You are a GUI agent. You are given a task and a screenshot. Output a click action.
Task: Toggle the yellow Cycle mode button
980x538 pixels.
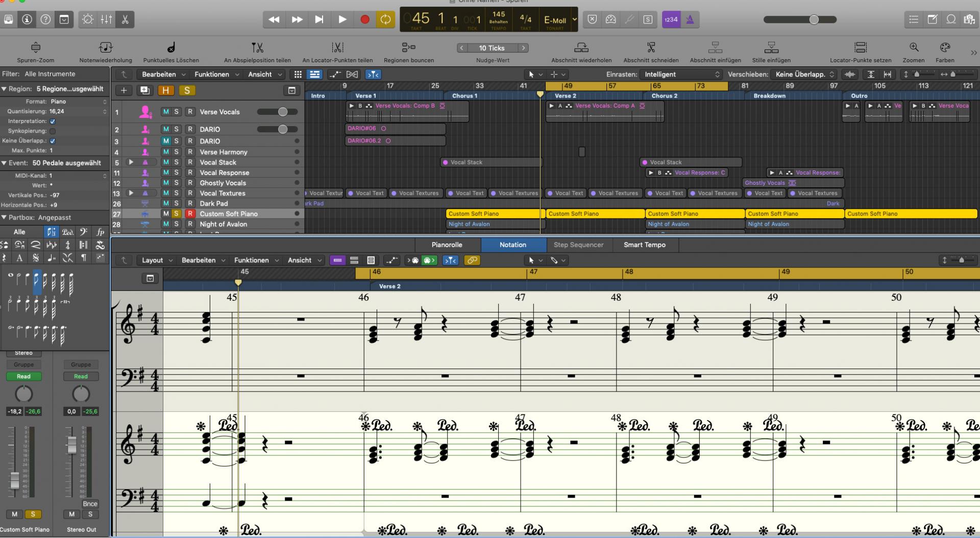(385, 19)
